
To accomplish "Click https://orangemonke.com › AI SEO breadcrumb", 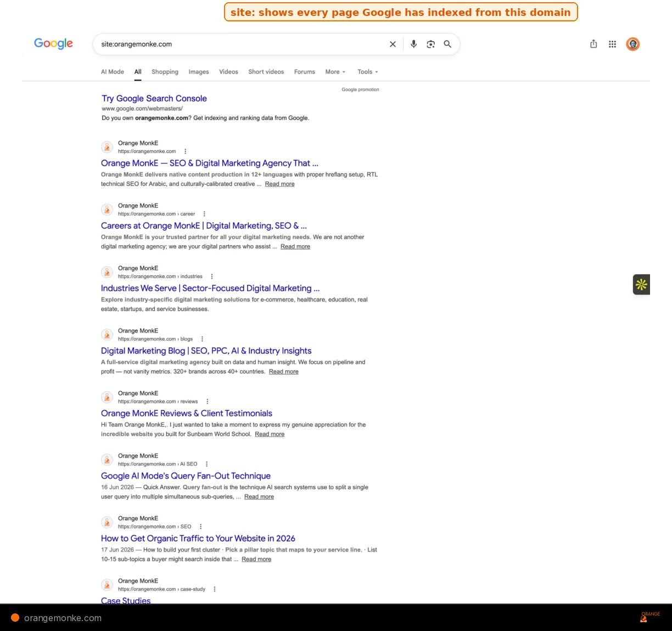I will pos(158,464).
